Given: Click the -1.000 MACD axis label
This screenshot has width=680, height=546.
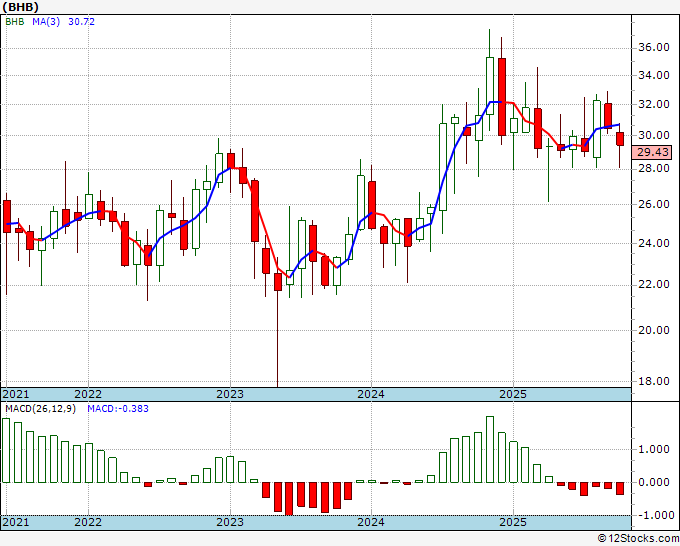Looking at the screenshot, I should (x=651, y=515).
